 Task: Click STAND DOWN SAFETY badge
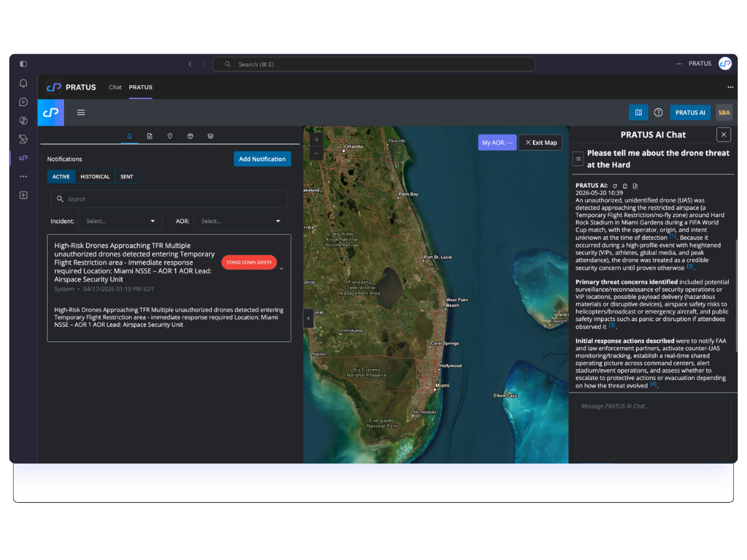point(249,263)
